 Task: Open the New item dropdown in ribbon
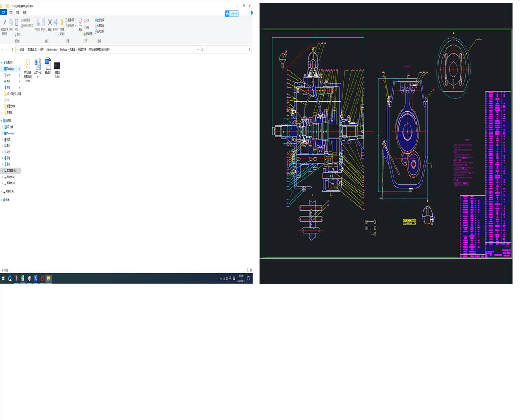pyautogui.click(x=71, y=20)
